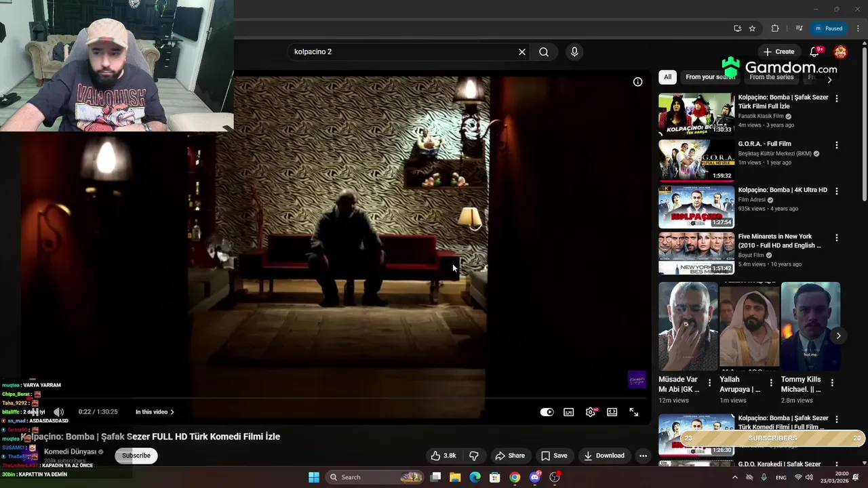Image resolution: width=868 pixels, height=488 pixels.
Task: Open Microsoft Store from taskbar
Action: point(495,477)
